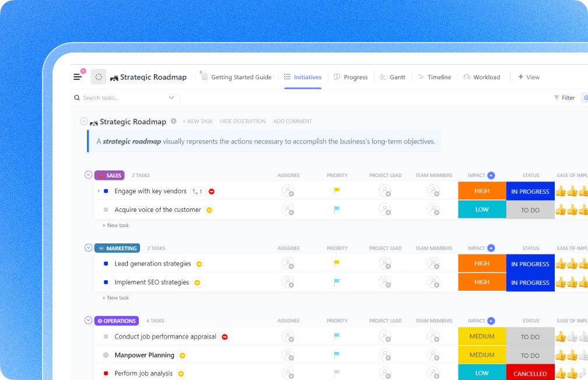Click the yellow priority flag on Engage with key vendors
This screenshot has width=588, height=380.
point(337,191)
